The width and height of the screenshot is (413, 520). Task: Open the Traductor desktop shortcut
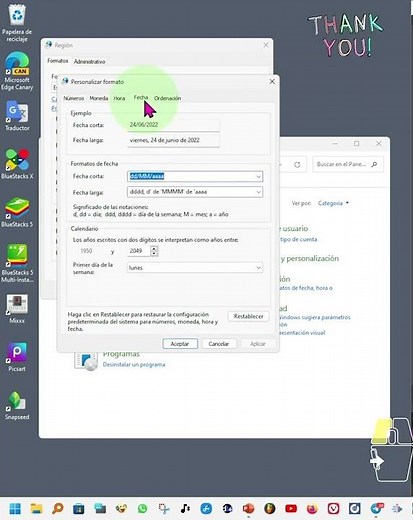17,116
